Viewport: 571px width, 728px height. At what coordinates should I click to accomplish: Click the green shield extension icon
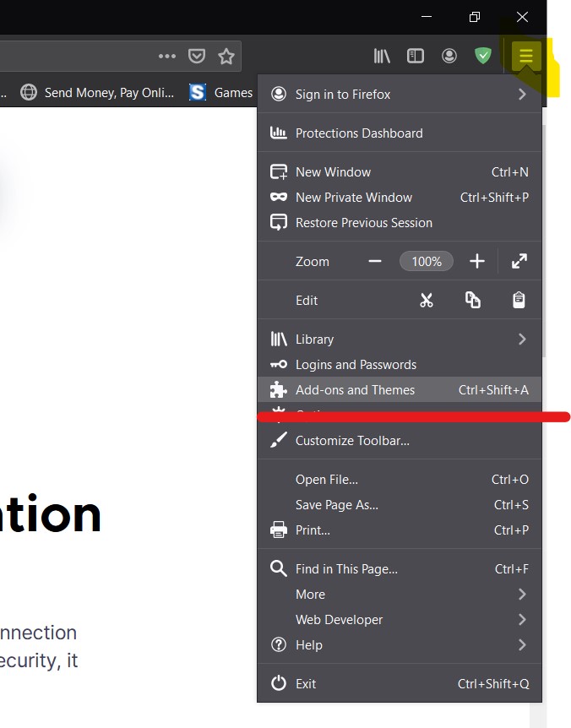[483, 57]
